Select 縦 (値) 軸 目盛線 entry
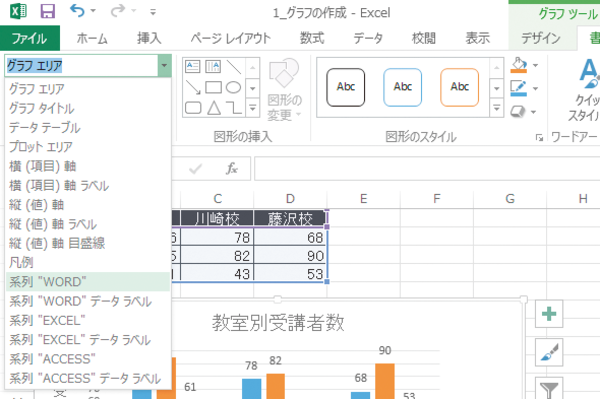This screenshot has height=399, width=600. [x=88, y=243]
